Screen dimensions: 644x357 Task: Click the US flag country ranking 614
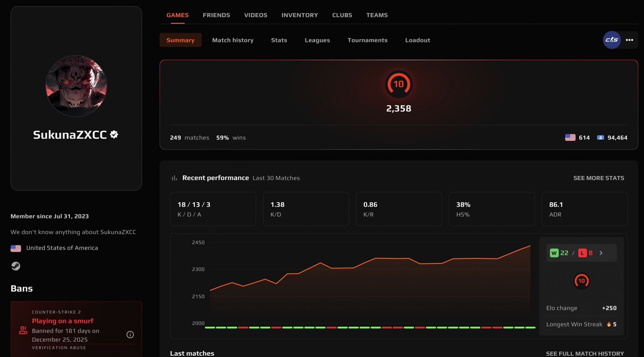(x=577, y=138)
